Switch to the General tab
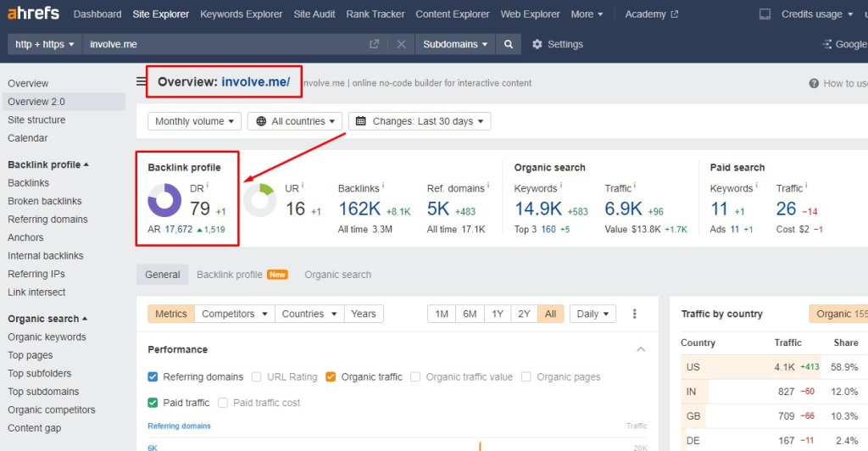This screenshot has width=868, height=451. [162, 275]
